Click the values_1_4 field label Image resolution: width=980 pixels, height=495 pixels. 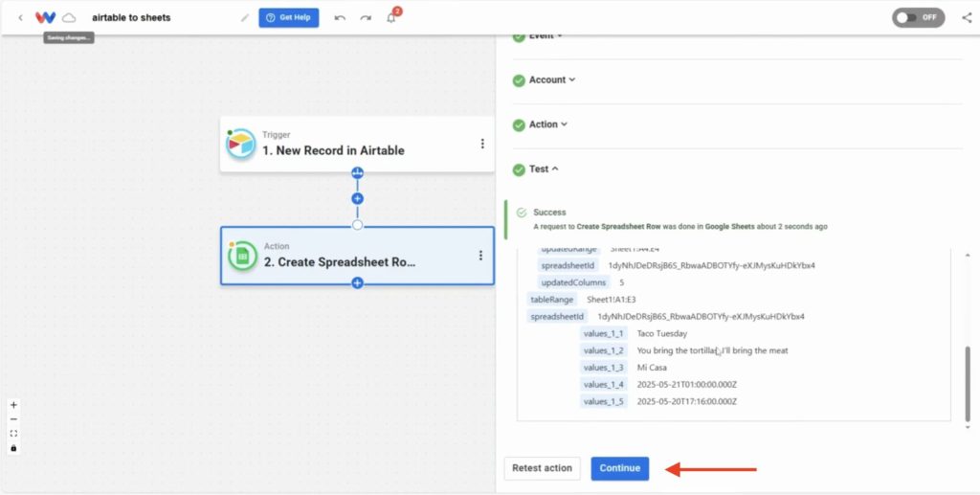pos(603,384)
